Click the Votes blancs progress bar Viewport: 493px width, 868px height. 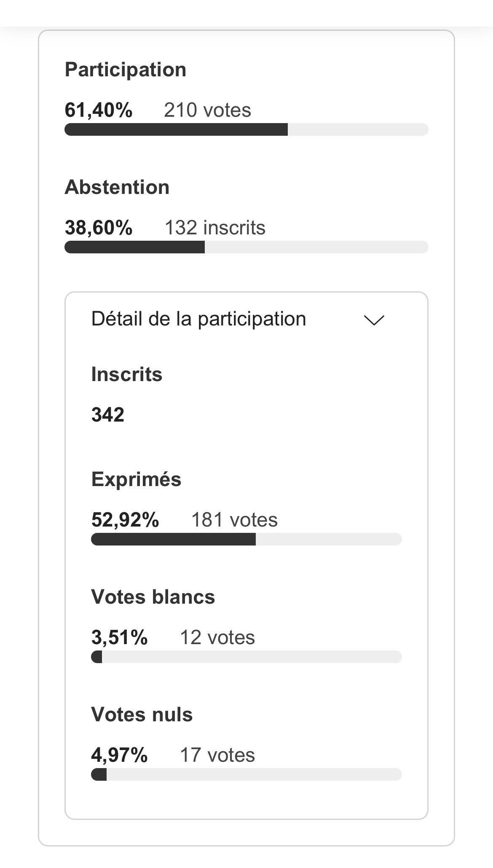[x=246, y=657]
